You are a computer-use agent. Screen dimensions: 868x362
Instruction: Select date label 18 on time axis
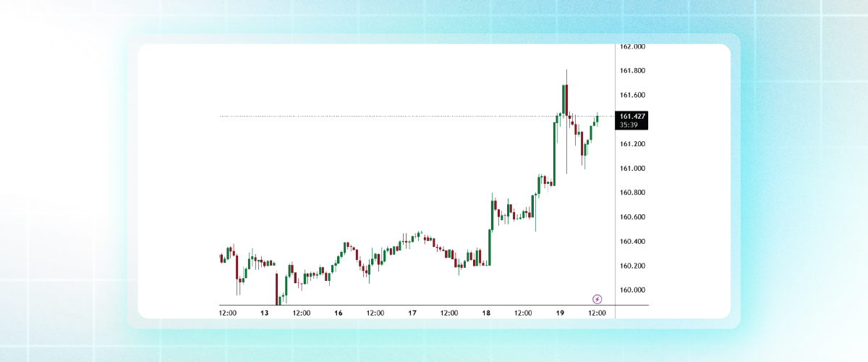[486, 313]
